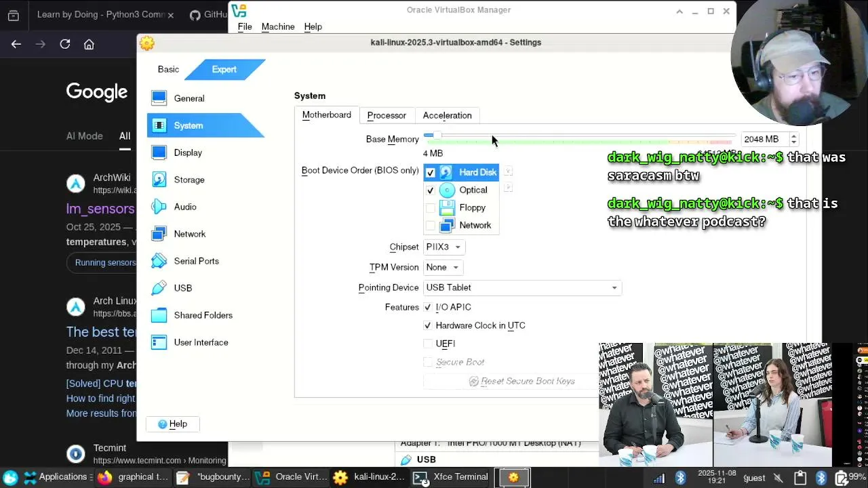868x488 pixels.
Task: Select AI Mode in Google search
Action: [x=85, y=136]
